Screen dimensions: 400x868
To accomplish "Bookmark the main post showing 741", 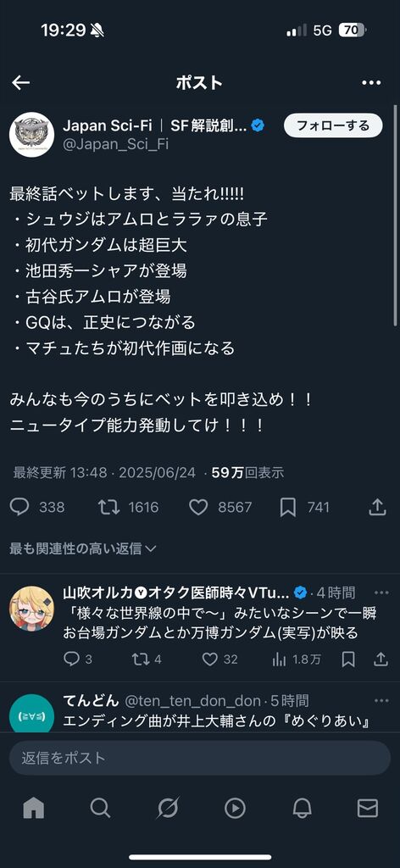I will pyautogui.click(x=304, y=507).
